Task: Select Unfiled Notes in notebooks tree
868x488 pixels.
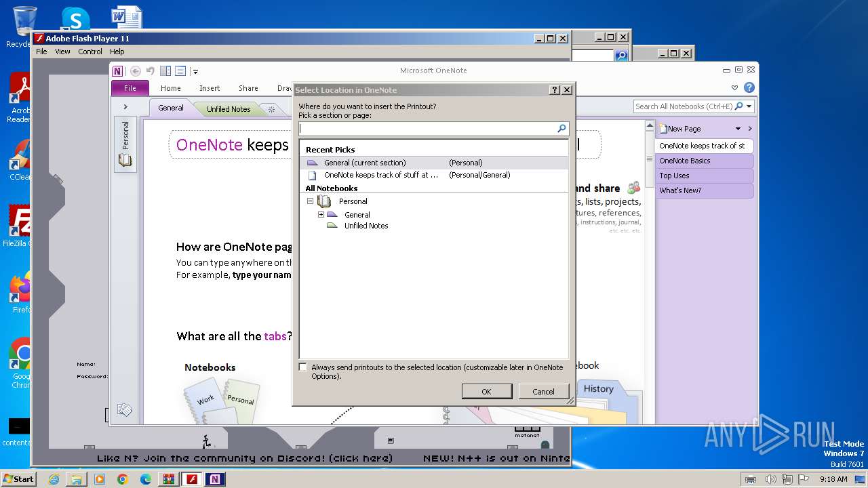Action: 366,226
